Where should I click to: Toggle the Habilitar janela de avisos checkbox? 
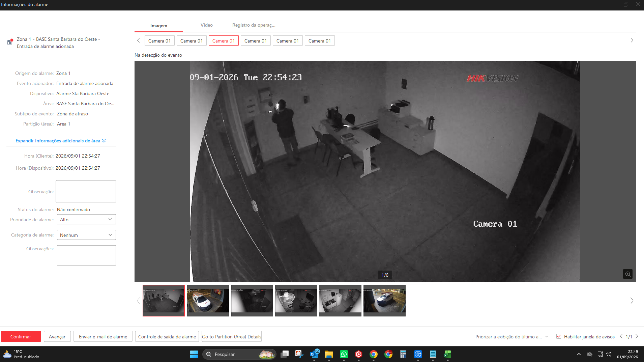point(559,336)
